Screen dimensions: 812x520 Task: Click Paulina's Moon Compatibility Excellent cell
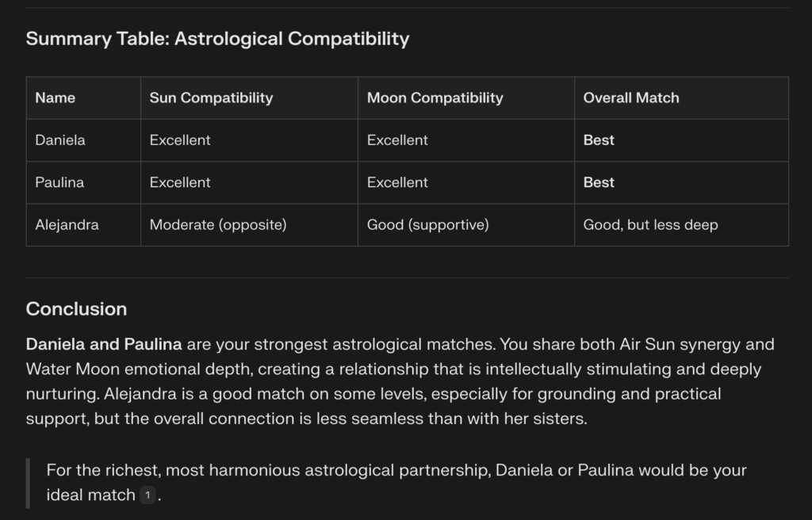[x=466, y=183]
